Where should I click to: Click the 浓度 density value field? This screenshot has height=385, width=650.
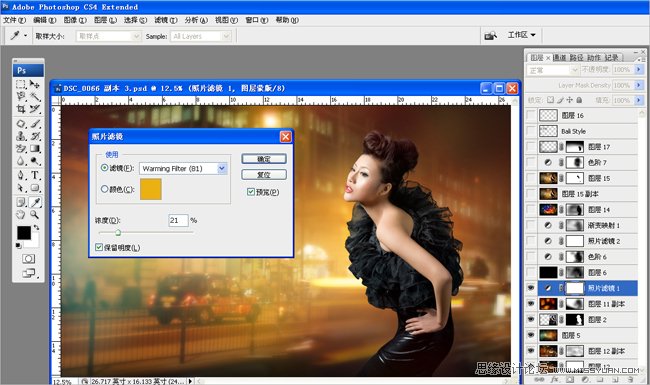[178, 220]
